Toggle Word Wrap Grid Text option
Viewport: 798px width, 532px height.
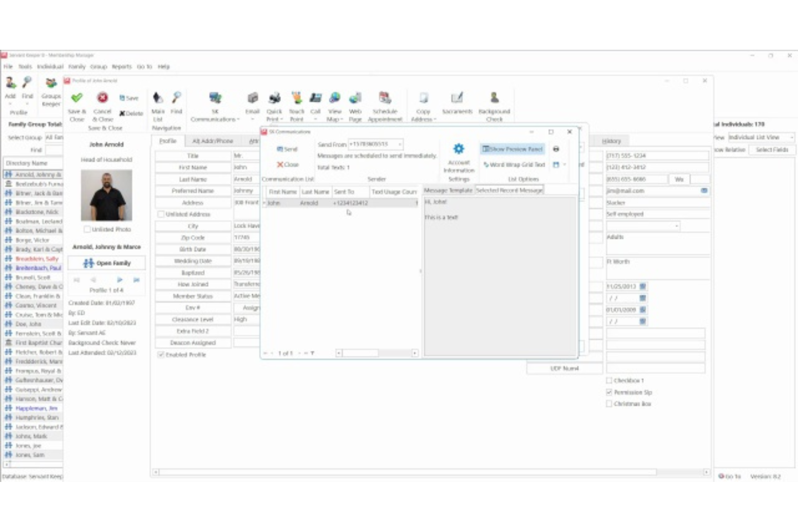pyautogui.click(x=514, y=164)
